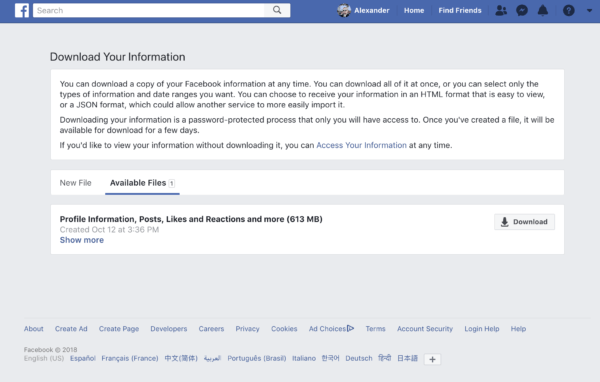
Task: Click the Facebook logo icon
Action: click(x=22, y=10)
